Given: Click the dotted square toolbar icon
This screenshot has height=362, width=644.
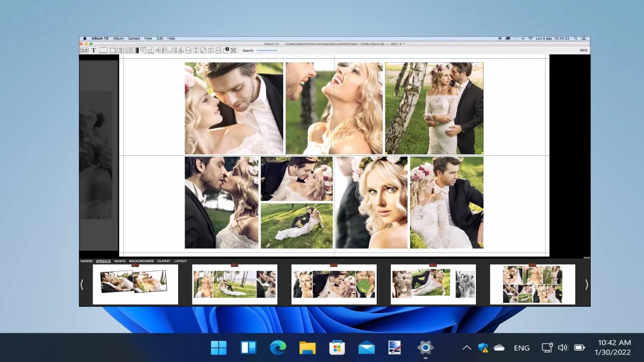Looking at the screenshot, I should [x=128, y=50].
